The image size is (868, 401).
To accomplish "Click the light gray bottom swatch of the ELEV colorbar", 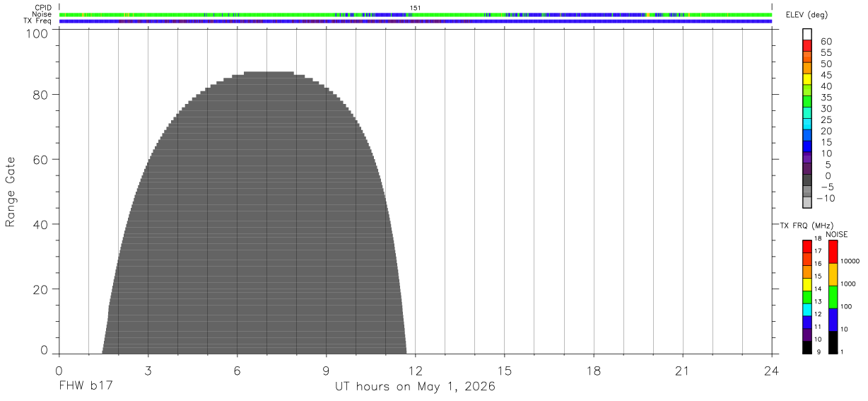I will click(x=807, y=202).
